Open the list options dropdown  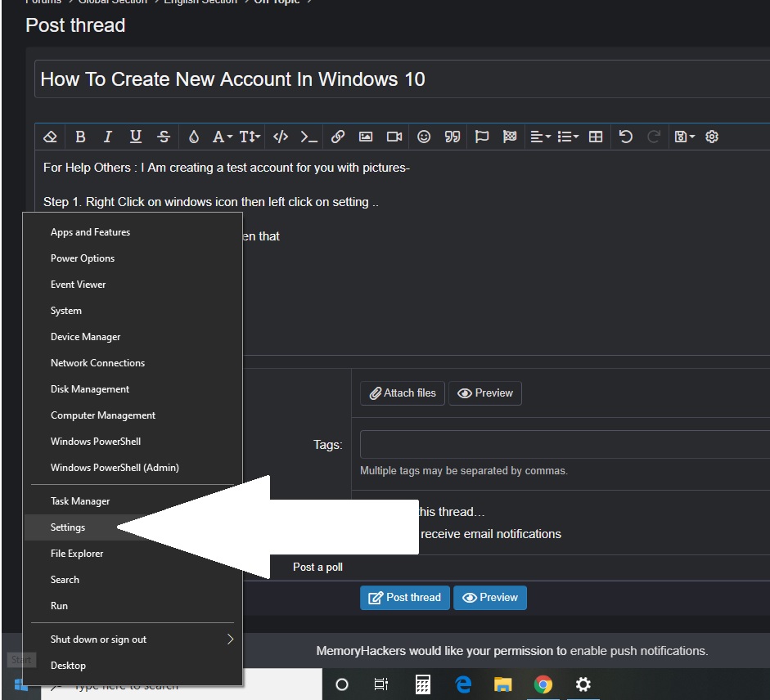click(x=568, y=137)
